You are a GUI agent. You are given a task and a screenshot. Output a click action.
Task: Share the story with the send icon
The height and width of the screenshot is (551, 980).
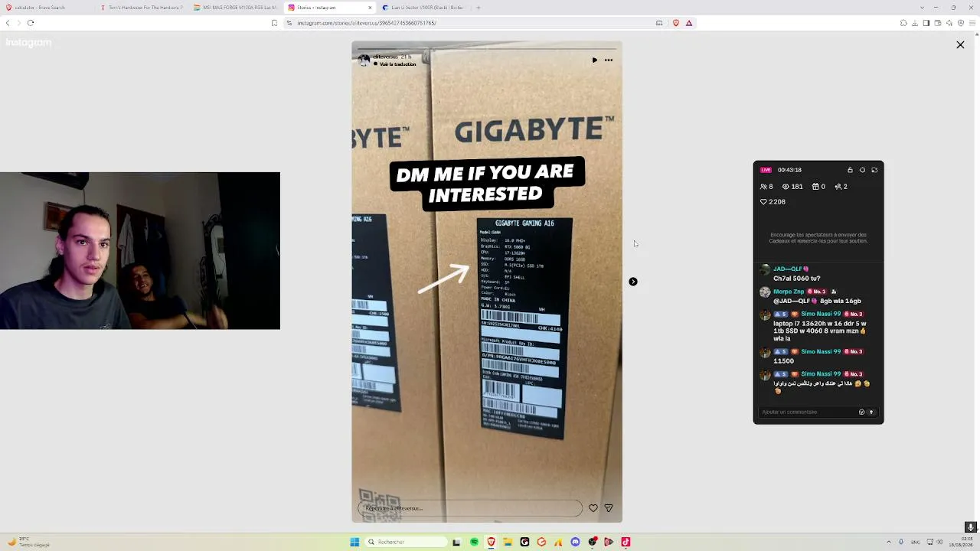click(x=609, y=508)
